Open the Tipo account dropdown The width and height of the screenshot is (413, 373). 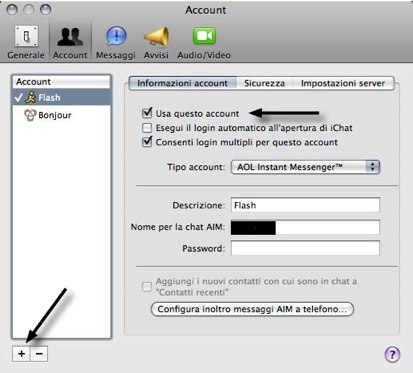click(305, 167)
